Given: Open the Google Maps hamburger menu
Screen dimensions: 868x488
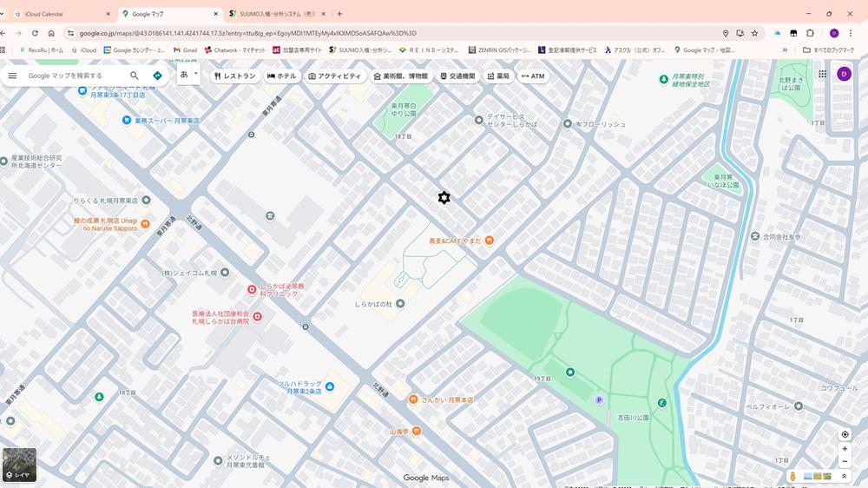Looking at the screenshot, I should (12, 76).
